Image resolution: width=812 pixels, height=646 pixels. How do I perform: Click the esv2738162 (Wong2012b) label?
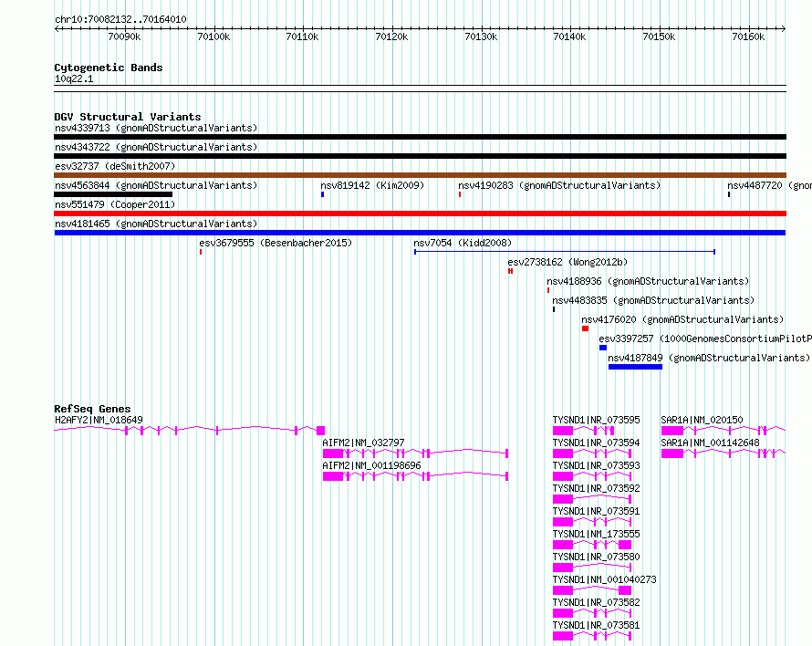tap(567, 262)
